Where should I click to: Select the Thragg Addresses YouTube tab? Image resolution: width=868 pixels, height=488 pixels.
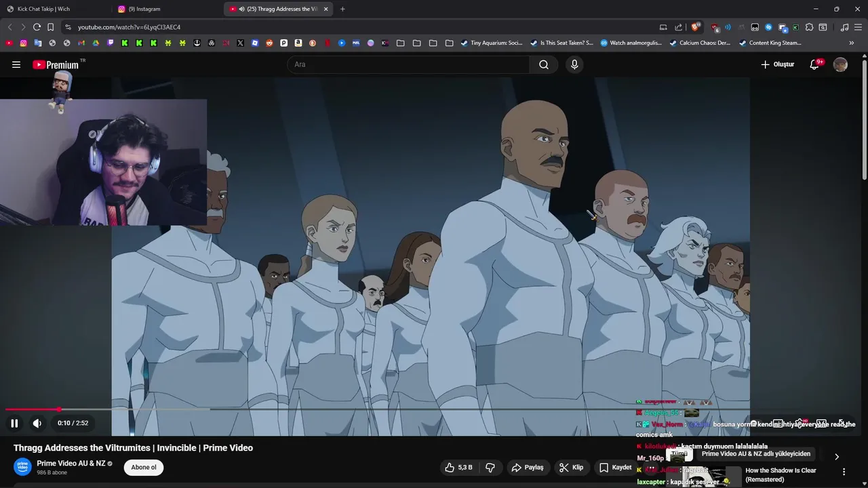click(x=278, y=9)
